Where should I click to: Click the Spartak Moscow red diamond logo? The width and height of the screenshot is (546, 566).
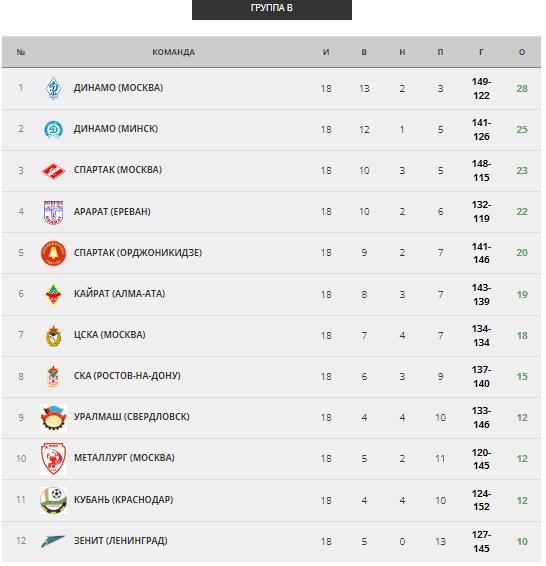(53, 171)
